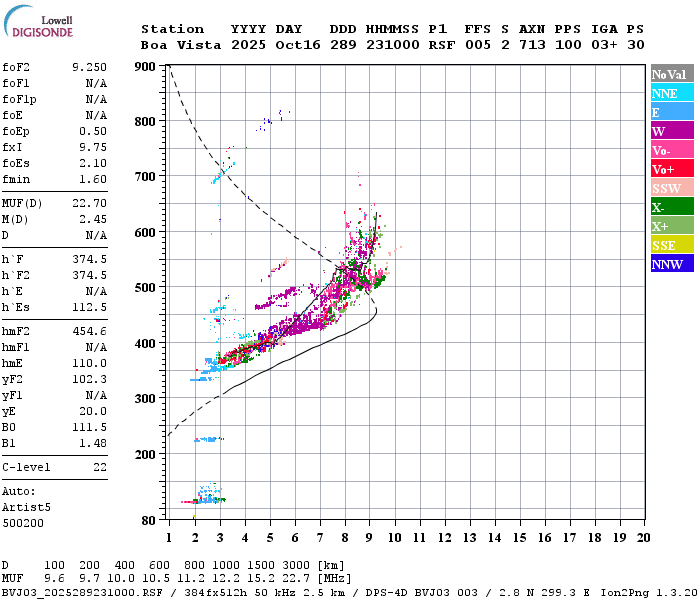Click the foEp value 0.50
This screenshot has width=700, height=600.
coord(93,131)
